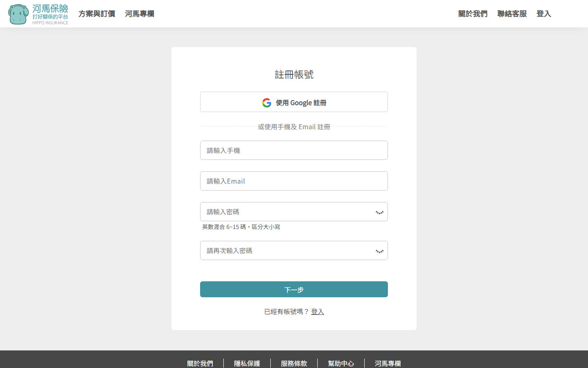Image resolution: width=588 pixels, height=368 pixels.
Task: Open 隱私保護 in the footer
Action: (x=247, y=363)
